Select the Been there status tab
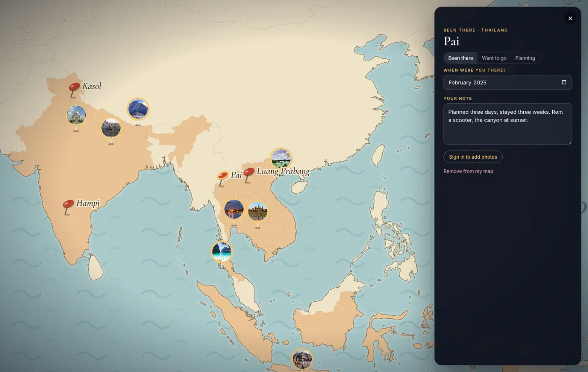Screen dimensions: 588x372 point(460,58)
